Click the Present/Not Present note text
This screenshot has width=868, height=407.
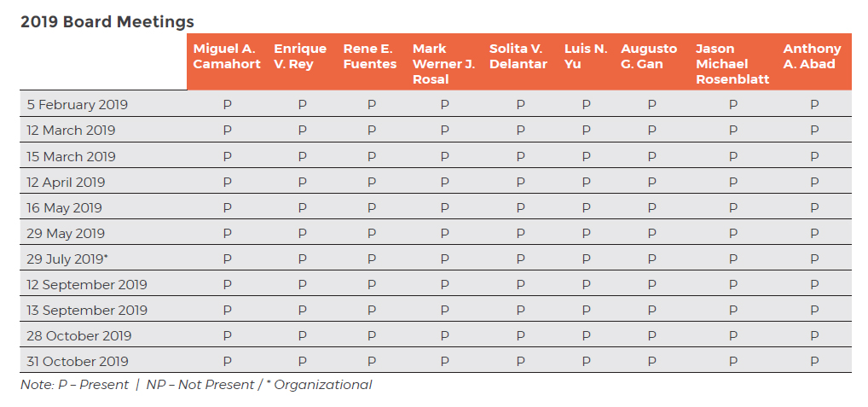196,385
